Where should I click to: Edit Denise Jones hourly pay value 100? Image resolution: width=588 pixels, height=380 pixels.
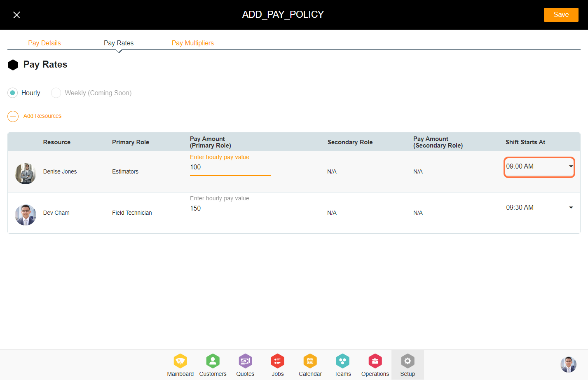[230, 167]
